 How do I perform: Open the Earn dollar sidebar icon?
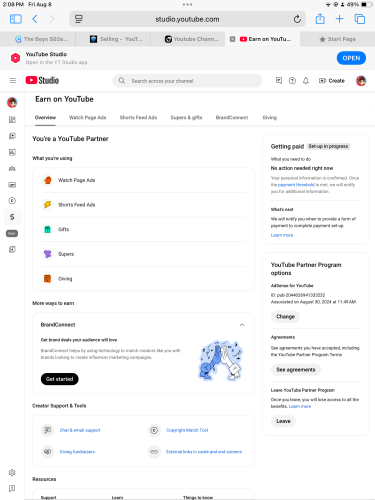coord(12,217)
